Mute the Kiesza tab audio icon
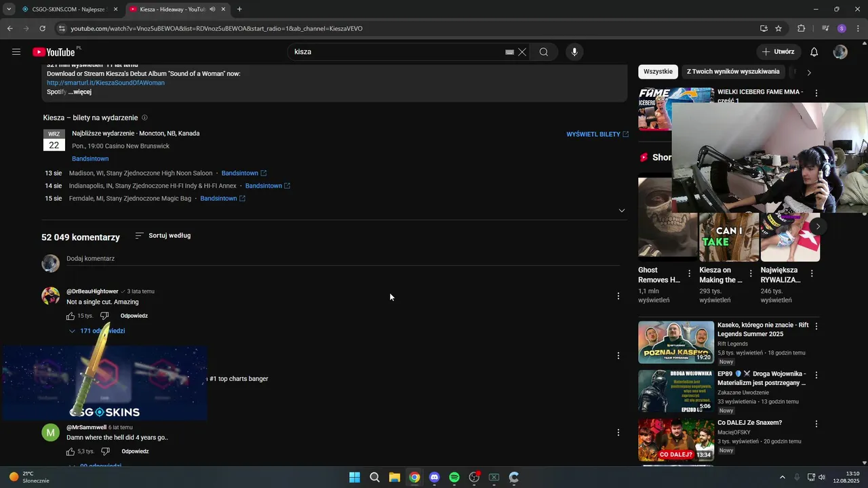Viewport: 868px width, 488px height. click(212, 9)
